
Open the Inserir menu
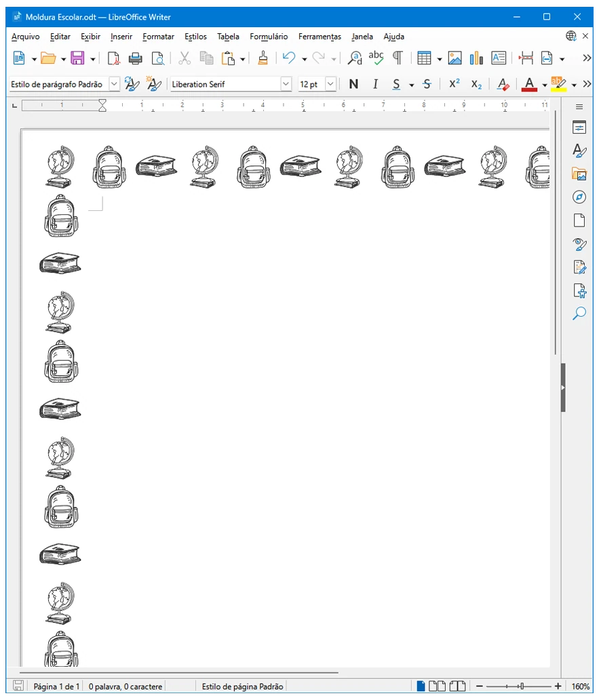[x=121, y=37]
